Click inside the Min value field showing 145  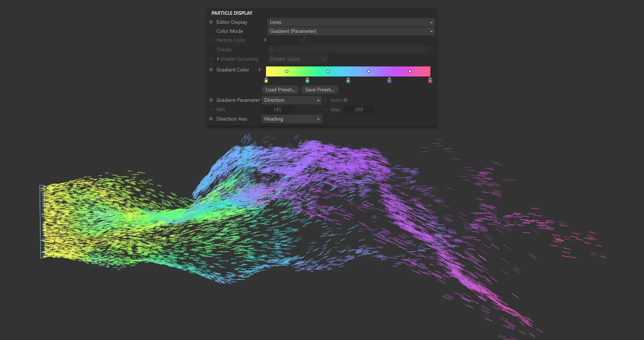click(x=277, y=109)
